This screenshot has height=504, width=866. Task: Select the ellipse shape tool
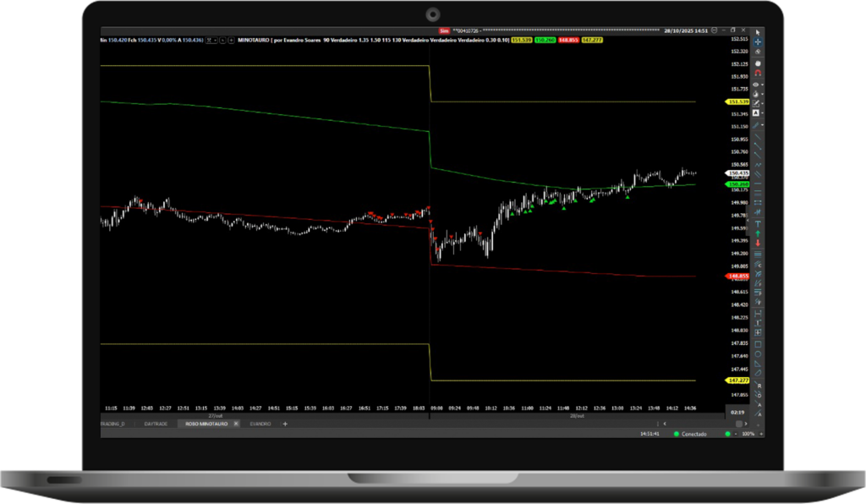click(758, 354)
